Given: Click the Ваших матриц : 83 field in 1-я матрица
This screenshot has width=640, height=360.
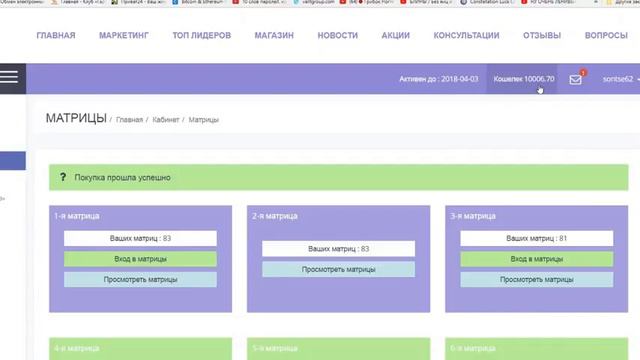Looking at the screenshot, I should pyautogui.click(x=140, y=238).
